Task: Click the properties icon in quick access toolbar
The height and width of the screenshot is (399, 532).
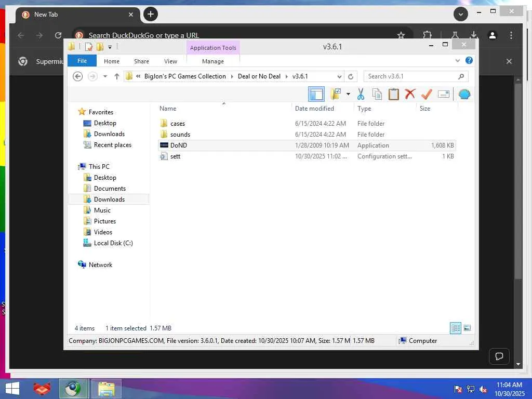Action: (x=88, y=47)
